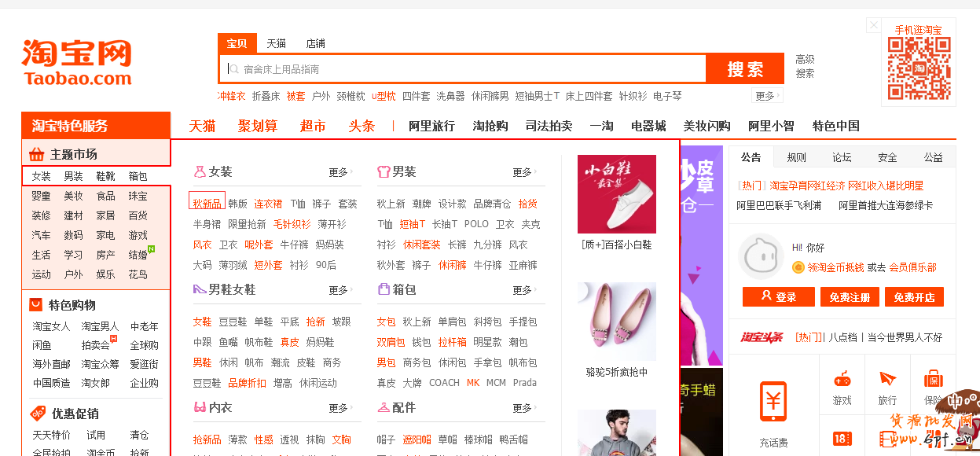
Task: Expand 更多 for the 男鞋女鞋 section
Action: coord(340,290)
